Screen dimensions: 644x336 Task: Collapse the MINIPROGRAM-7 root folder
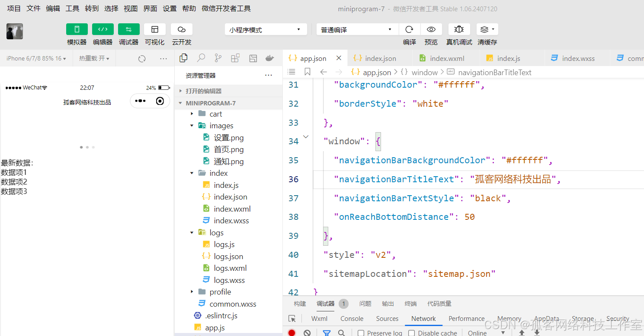228,103
